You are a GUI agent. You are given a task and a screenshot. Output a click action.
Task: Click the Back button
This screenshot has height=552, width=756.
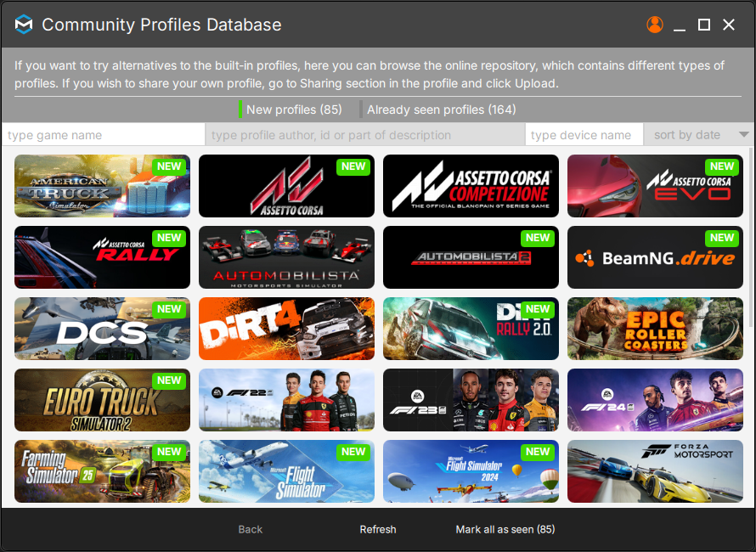251,529
